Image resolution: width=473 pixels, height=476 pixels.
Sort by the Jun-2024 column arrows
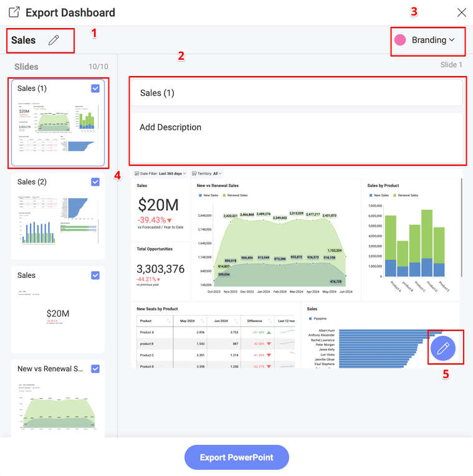236,321
